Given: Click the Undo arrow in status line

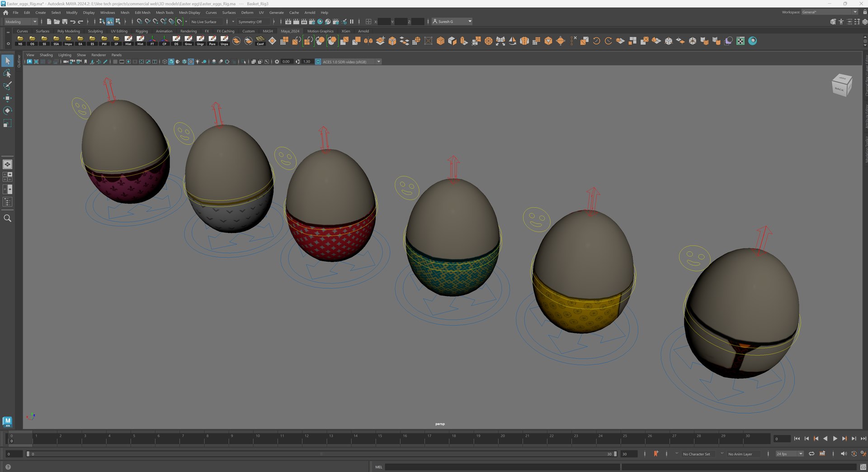Looking at the screenshot, I should tap(73, 22).
